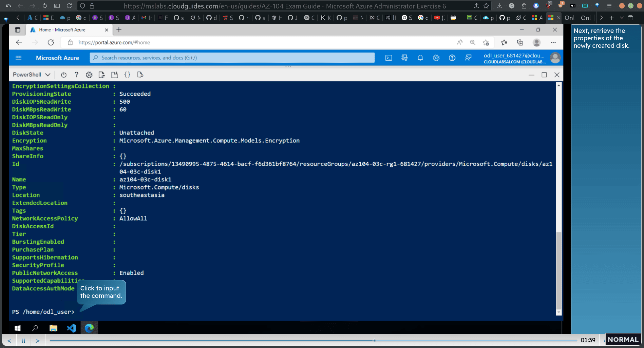Viewport: 644px width, 348px height.
Task: Open the Cloud Shell editor braces icon
Action: click(x=127, y=75)
